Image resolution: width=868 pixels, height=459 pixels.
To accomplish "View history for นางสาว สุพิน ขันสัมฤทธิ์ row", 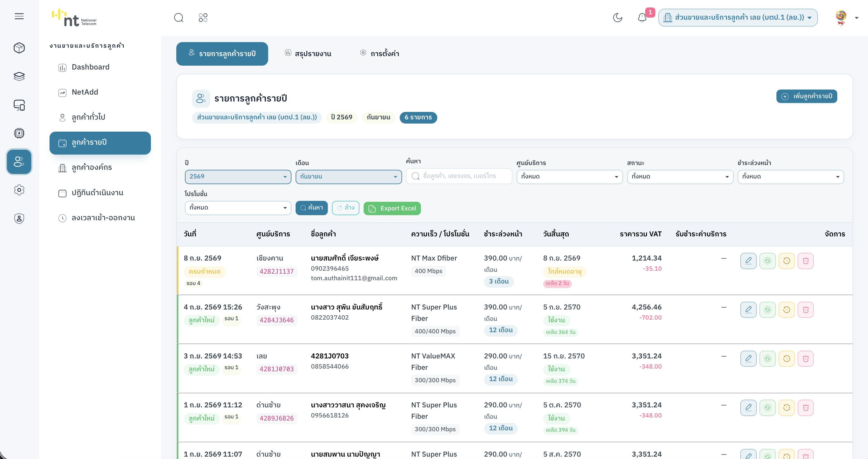I will tap(787, 309).
